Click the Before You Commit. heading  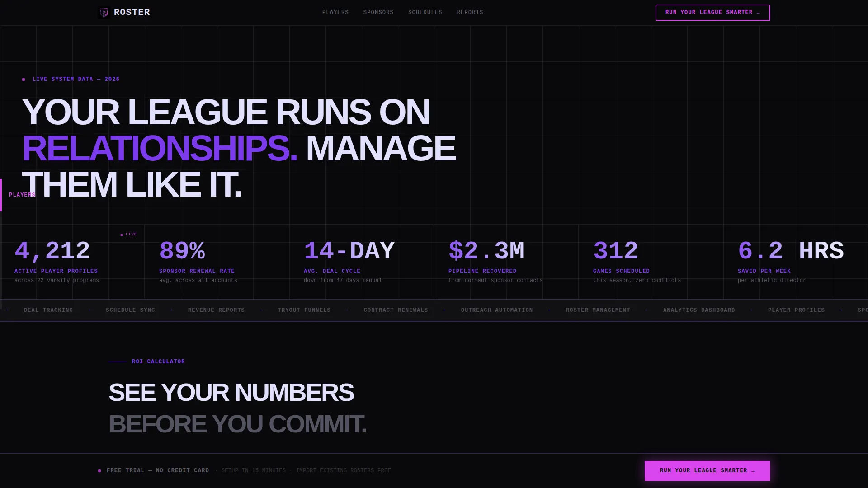tap(237, 424)
